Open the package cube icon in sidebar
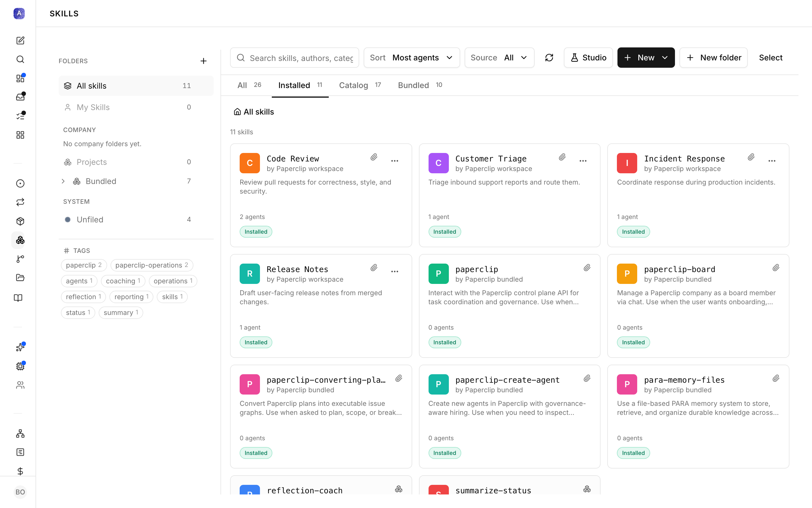The image size is (812, 508). click(20, 221)
